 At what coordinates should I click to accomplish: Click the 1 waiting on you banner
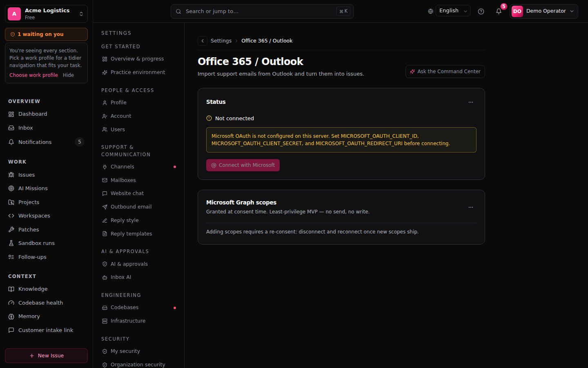coord(46,34)
